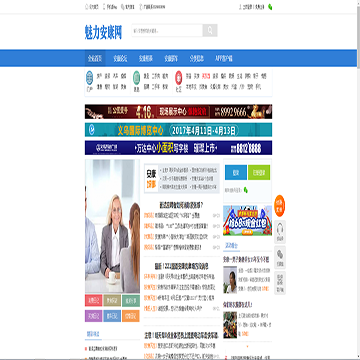The image size is (360, 360).
Task: Click the mobile phone icon in top header
Action: [104, 7]
